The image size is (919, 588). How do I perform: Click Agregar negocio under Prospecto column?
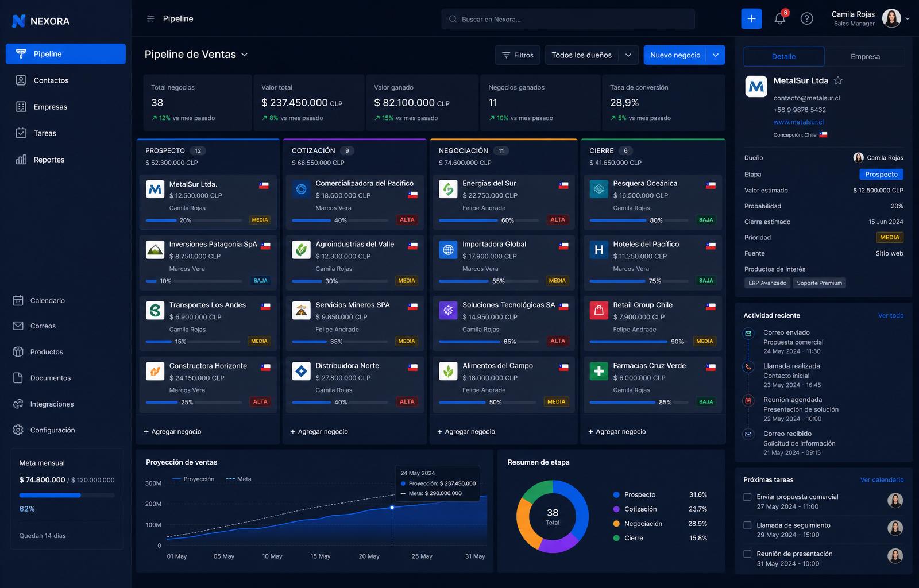172,431
